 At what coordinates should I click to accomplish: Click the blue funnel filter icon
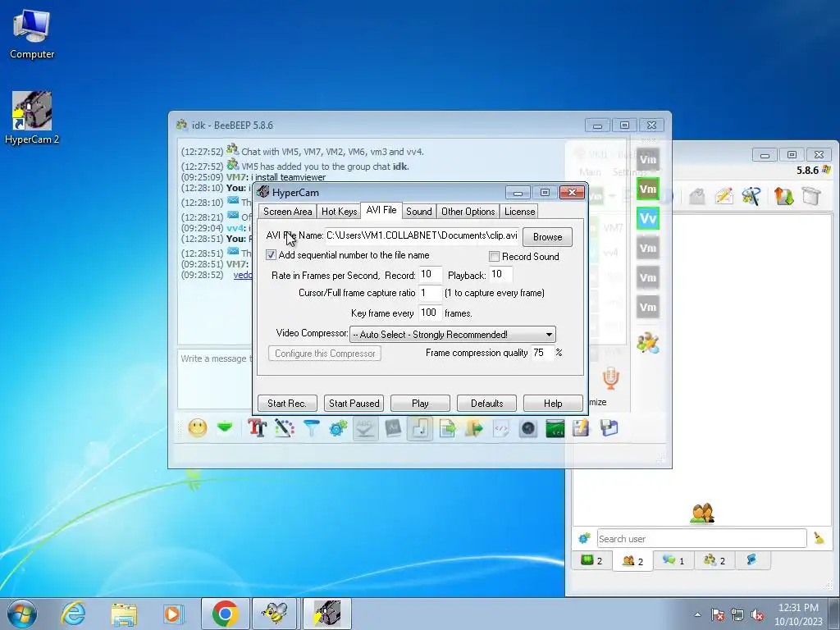[311, 428]
